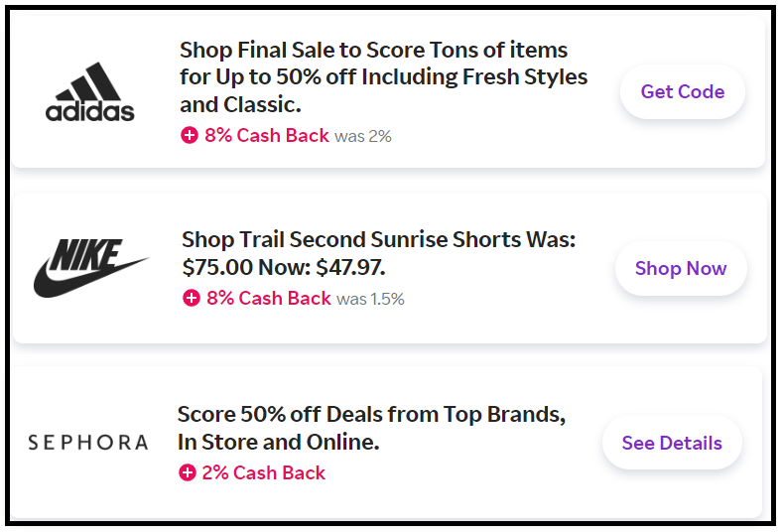Open the adidas Final Sale deal title
This screenshot has width=782, height=532.
click(x=383, y=76)
